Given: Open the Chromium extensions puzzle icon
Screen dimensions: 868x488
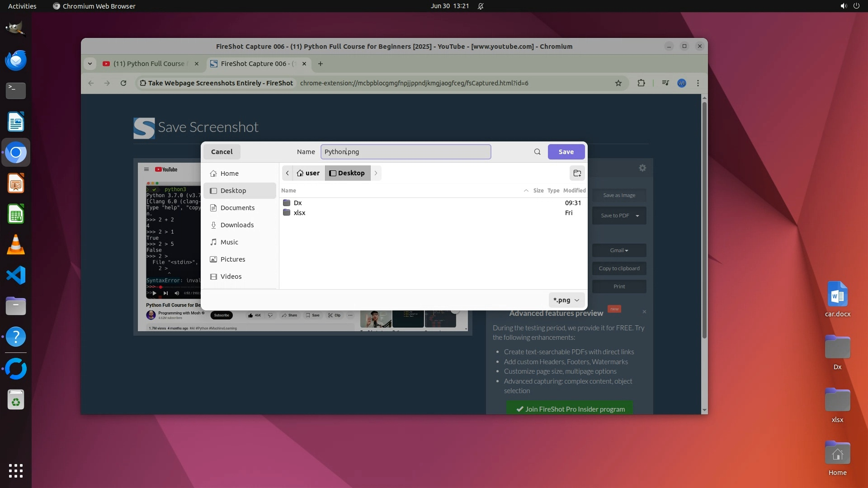Looking at the screenshot, I should pos(641,83).
